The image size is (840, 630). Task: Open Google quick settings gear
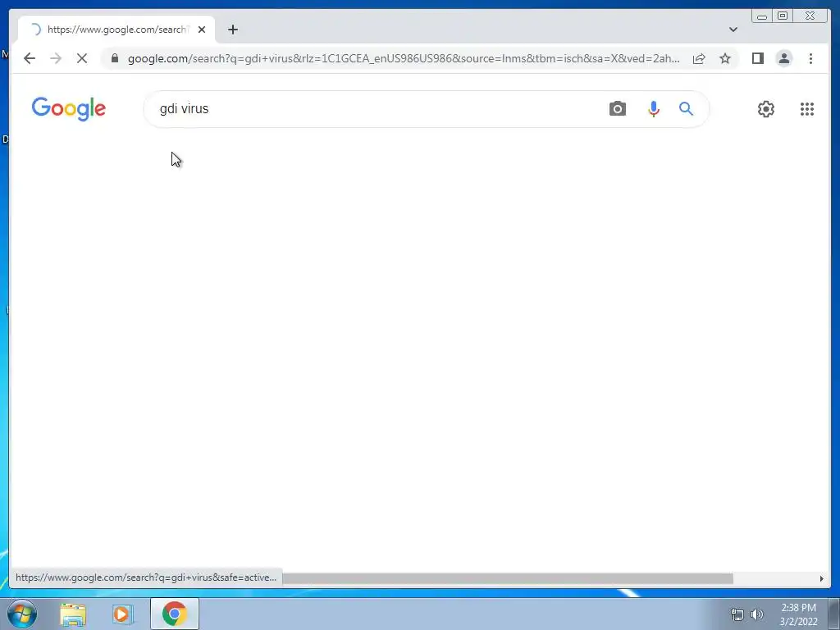pyautogui.click(x=766, y=109)
